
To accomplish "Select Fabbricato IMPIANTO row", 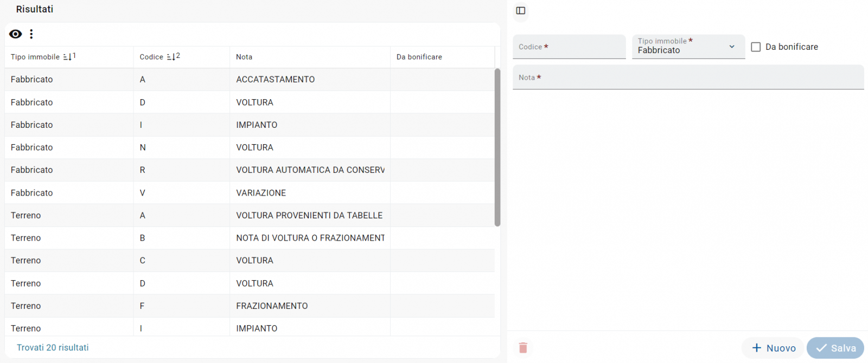I will pos(250,125).
